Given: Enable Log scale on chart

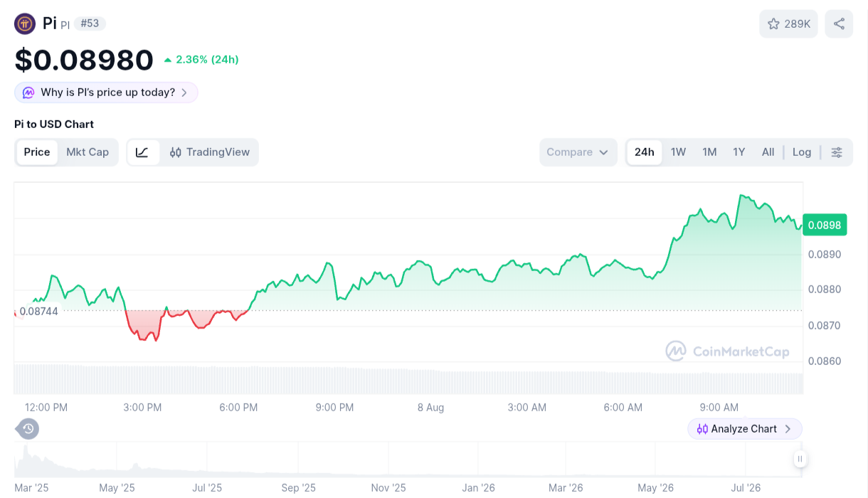Looking at the screenshot, I should [802, 152].
